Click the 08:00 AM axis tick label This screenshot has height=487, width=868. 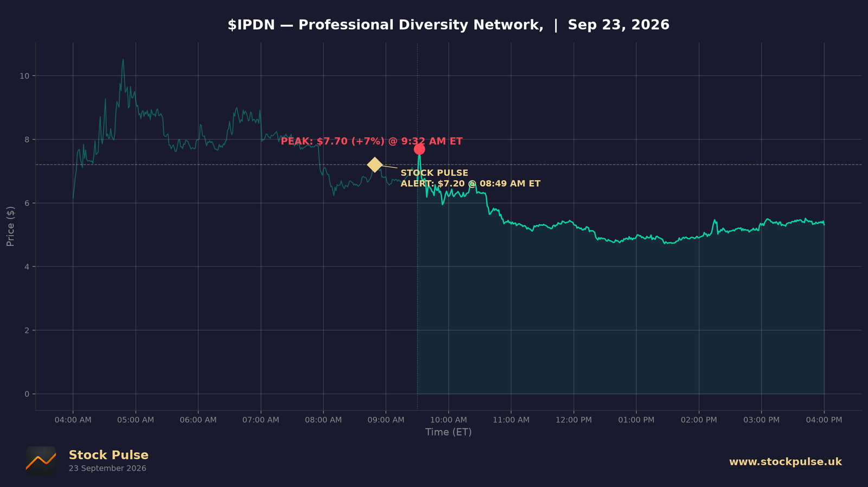[x=323, y=420]
